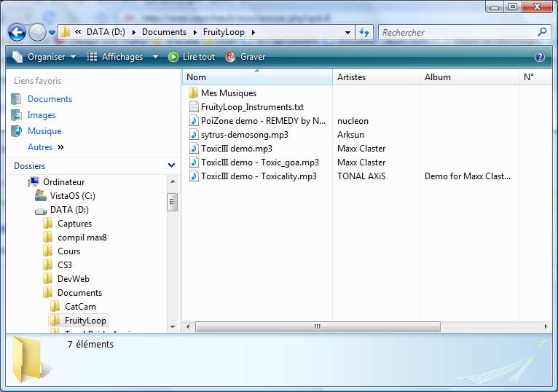The width and height of the screenshot is (558, 392).
Task: Expand the arrow after FruityLoop breadcrumb
Action: coord(254,32)
